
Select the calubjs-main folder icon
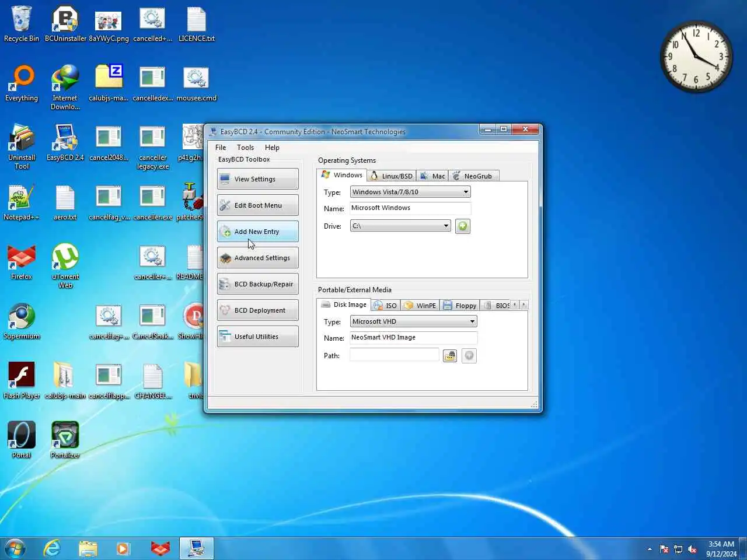[x=65, y=381]
